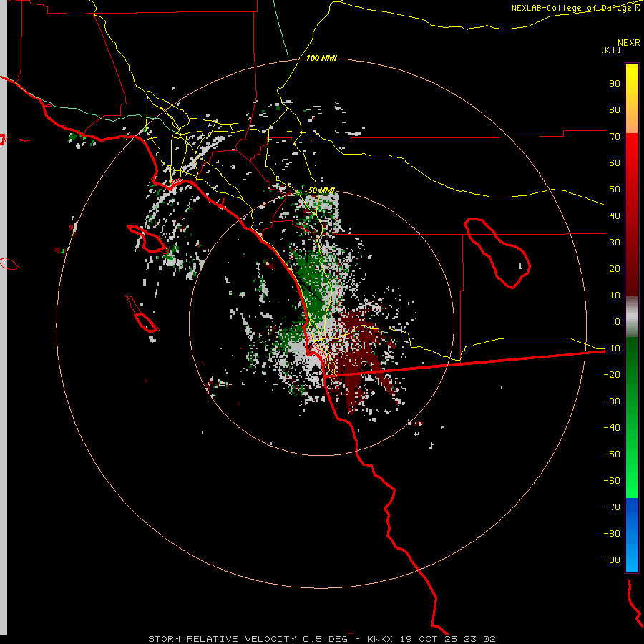The width and height of the screenshot is (644, 644).
Task: Click the "50 NMI" range ring label
Action: [x=321, y=190]
